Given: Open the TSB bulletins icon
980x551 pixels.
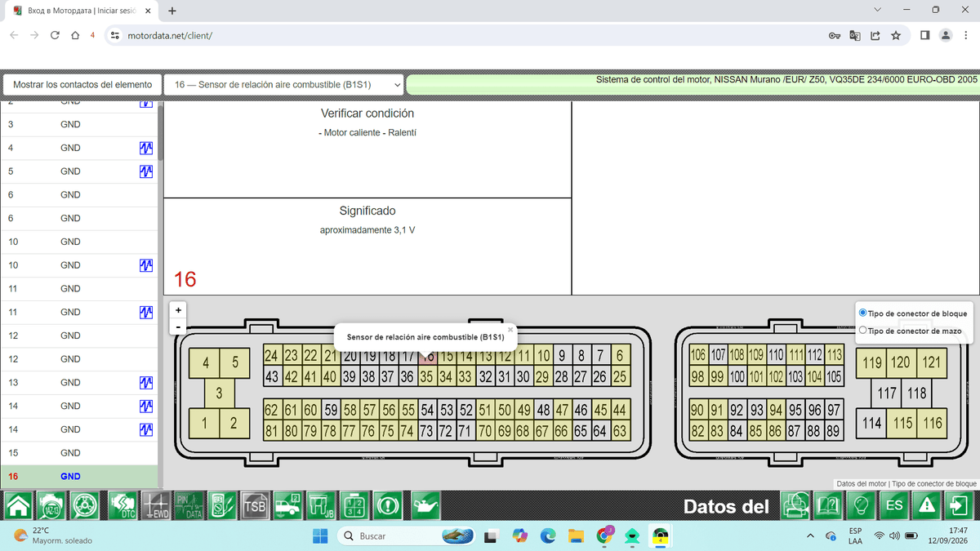Looking at the screenshot, I should 254,506.
